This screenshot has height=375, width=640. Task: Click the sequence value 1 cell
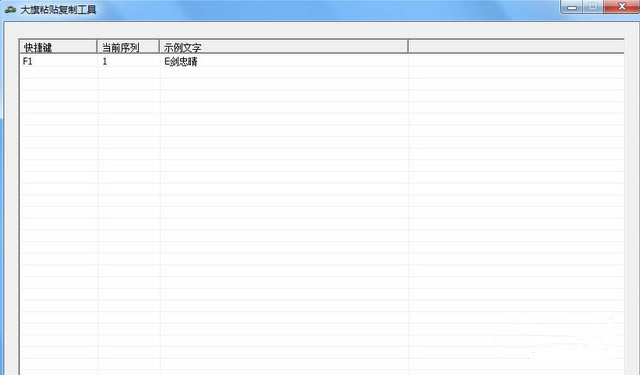(x=128, y=61)
